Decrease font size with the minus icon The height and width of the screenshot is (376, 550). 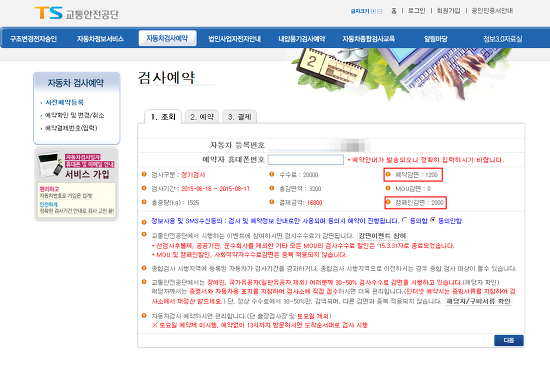point(380,11)
